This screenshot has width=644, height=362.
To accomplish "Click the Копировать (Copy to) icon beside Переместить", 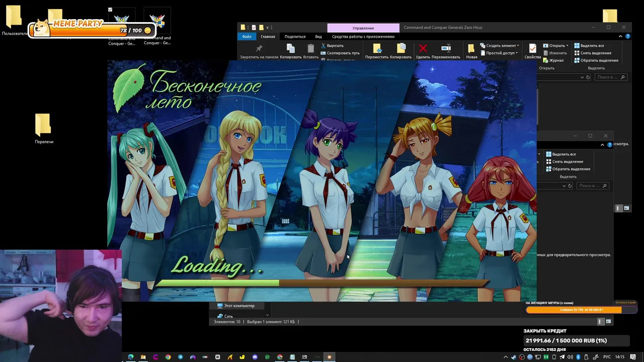I will coord(401,48).
